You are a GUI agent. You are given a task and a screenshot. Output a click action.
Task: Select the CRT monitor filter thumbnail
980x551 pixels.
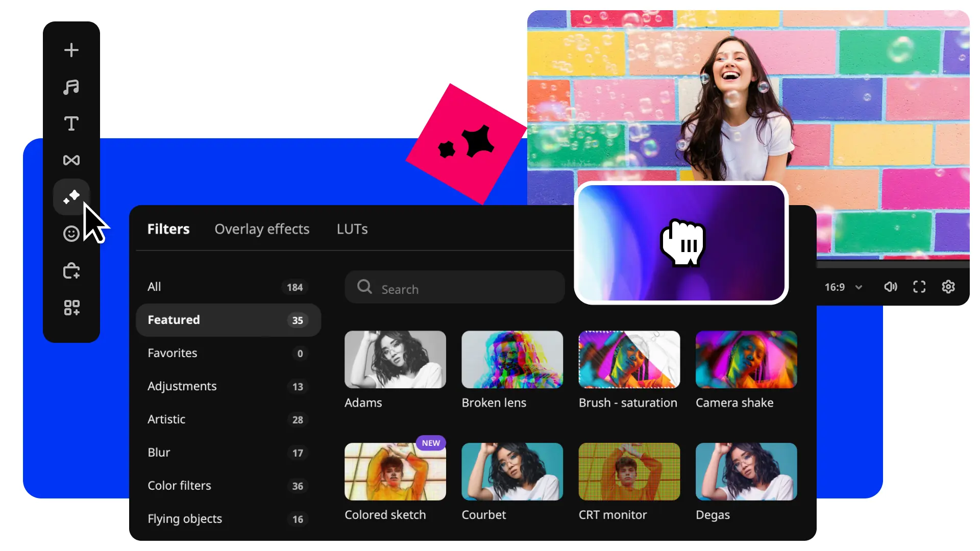pos(629,472)
